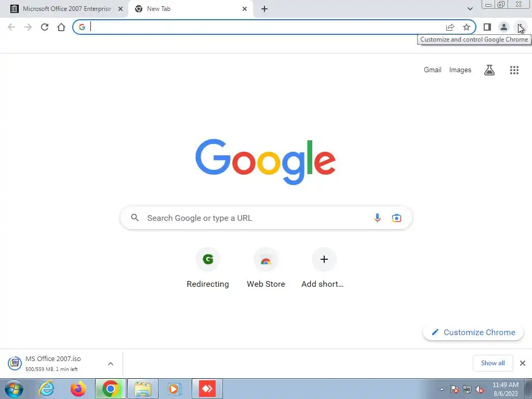Reload the current page
Screen dimensions: 532x399
(x=45, y=27)
